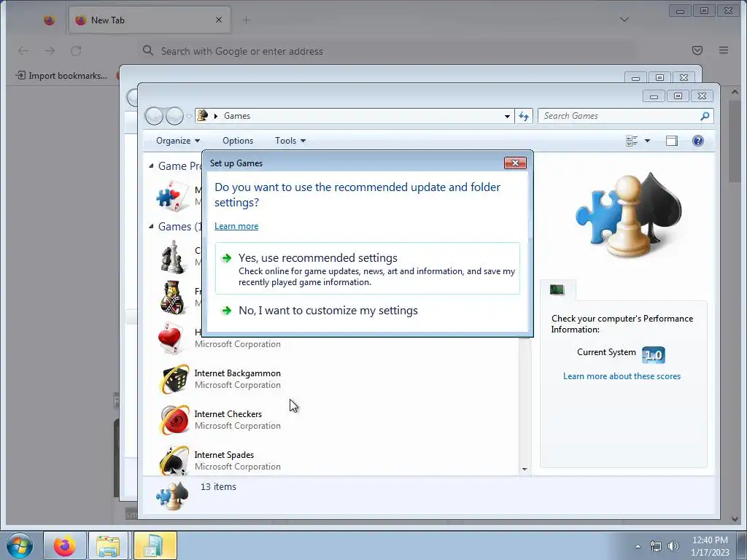
Task: Click the Options toolbar item
Action: tap(238, 141)
